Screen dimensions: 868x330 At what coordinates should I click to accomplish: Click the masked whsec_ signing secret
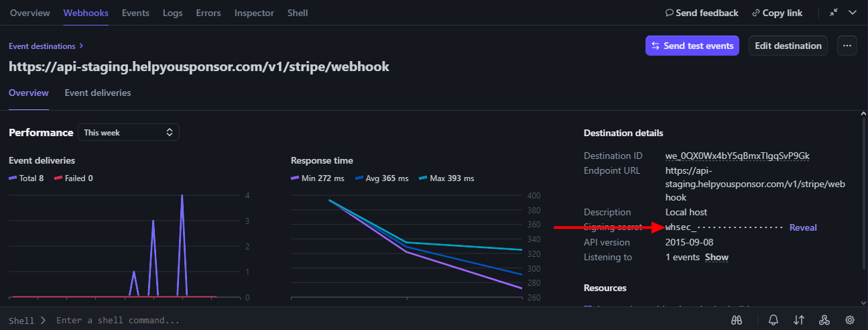pyautogui.click(x=724, y=227)
